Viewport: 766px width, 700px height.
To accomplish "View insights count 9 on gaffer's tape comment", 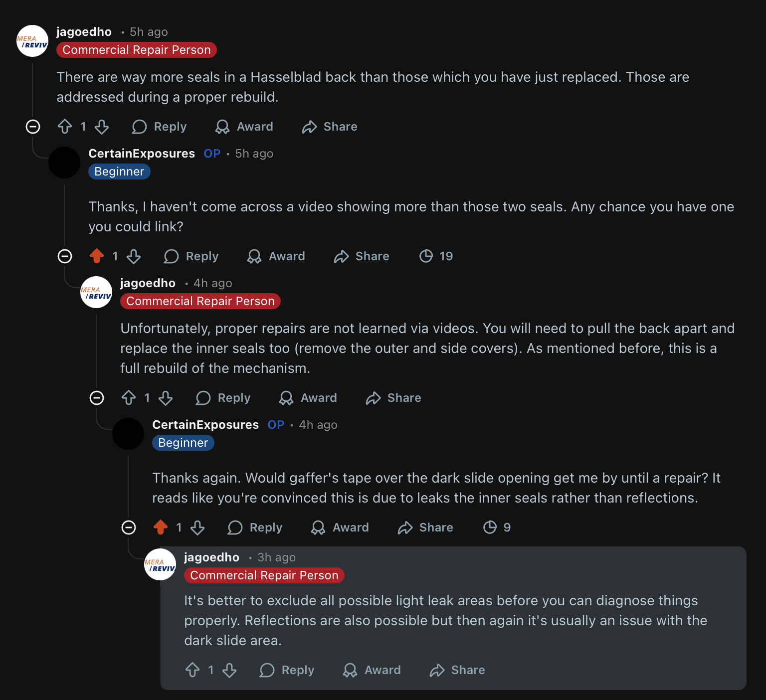I will click(x=497, y=527).
